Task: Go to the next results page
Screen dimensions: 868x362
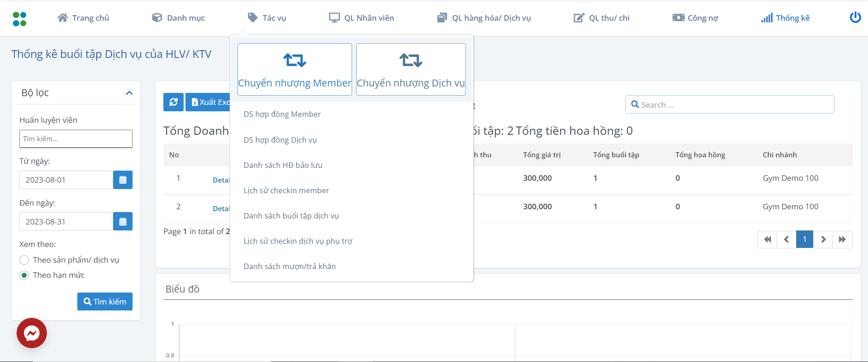Action: 823,239
